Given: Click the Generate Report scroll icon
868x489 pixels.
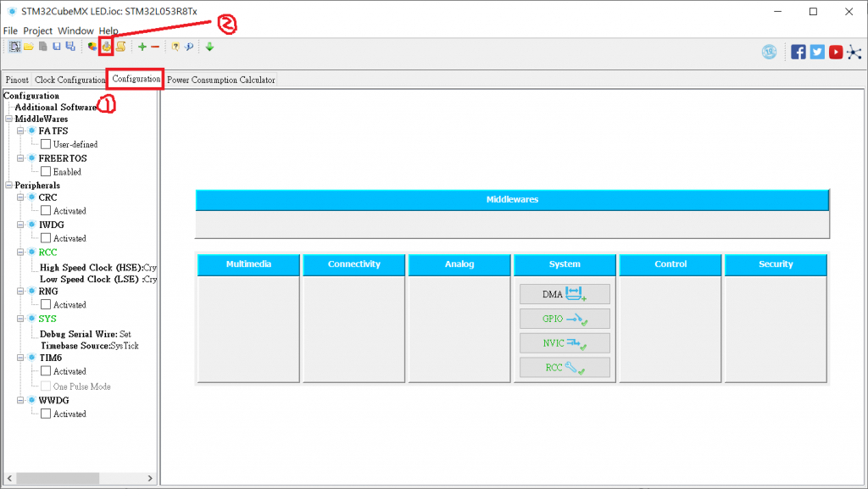Looking at the screenshot, I should tap(120, 47).
